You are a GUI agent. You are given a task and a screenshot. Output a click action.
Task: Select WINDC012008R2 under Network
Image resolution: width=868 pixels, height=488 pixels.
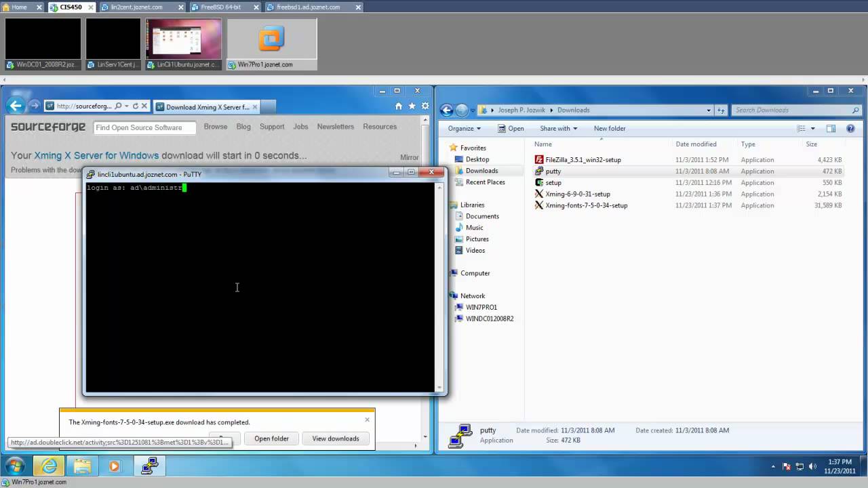tap(490, 319)
